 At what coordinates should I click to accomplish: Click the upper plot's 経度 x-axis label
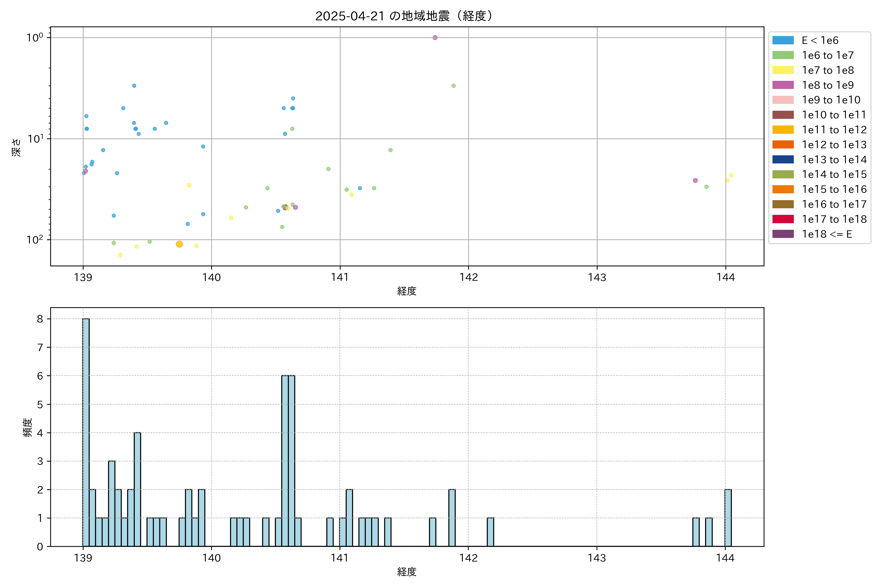pyautogui.click(x=407, y=291)
